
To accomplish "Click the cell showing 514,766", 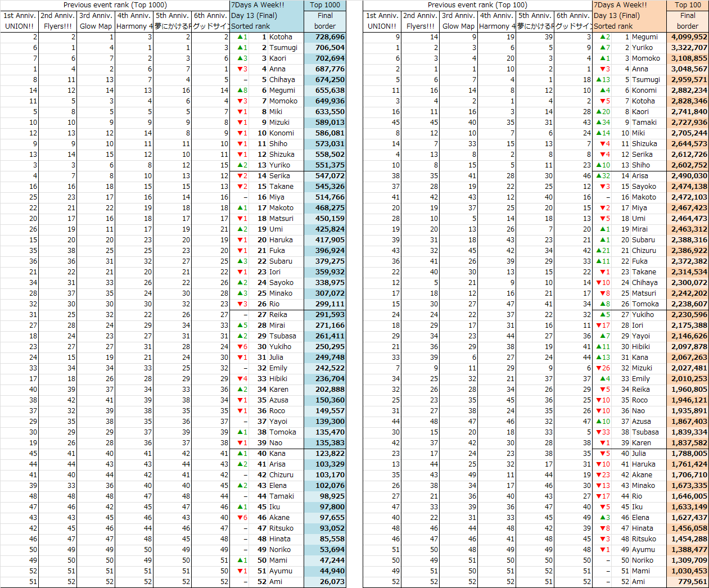I will (x=325, y=197).
